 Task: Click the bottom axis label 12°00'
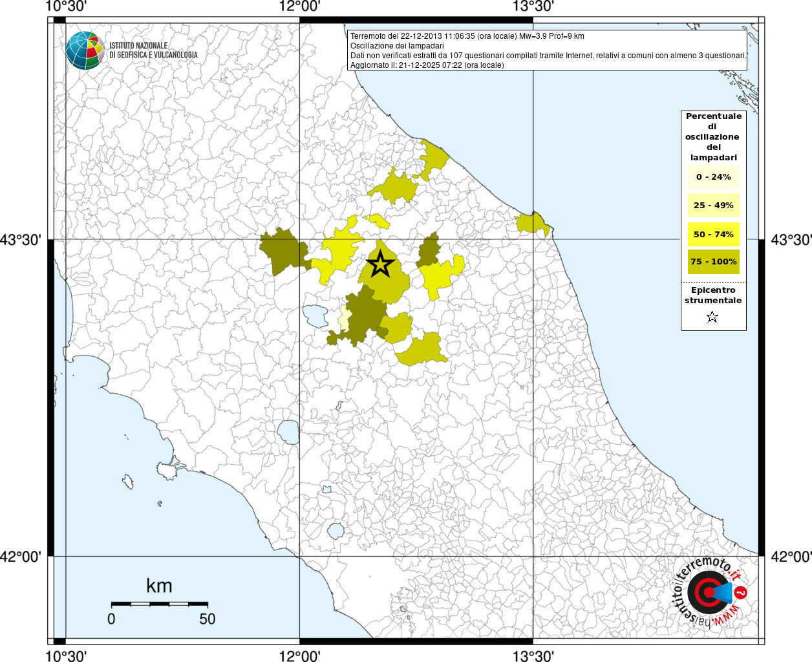coord(299,656)
